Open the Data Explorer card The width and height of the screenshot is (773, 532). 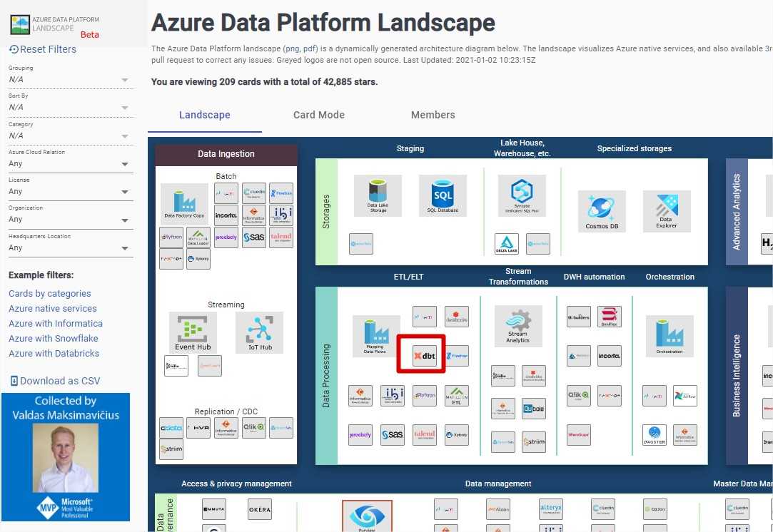tap(667, 211)
